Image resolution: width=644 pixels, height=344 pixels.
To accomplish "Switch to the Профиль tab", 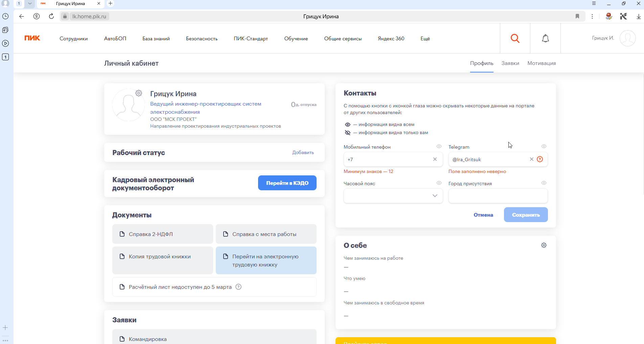I will click(482, 63).
